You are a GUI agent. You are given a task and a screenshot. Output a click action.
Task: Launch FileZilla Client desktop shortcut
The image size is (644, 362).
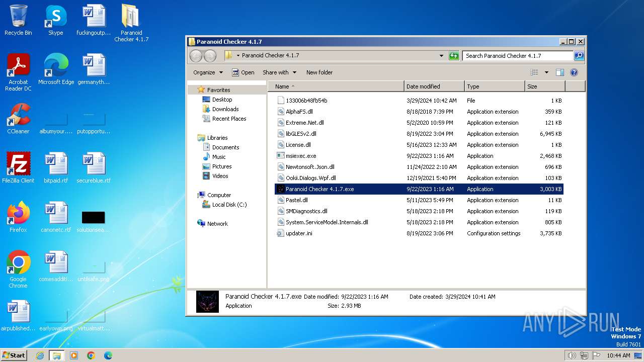click(18, 168)
